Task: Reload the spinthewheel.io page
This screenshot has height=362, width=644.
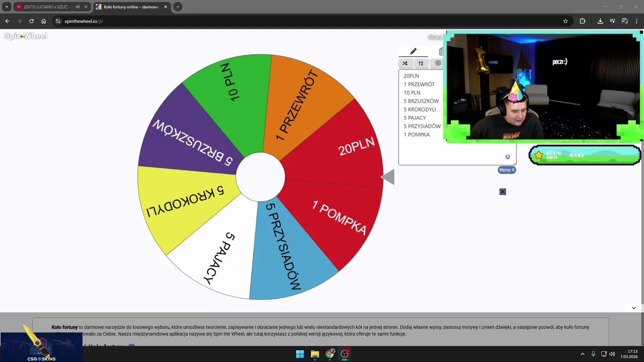Action: [x=31, y=21]
